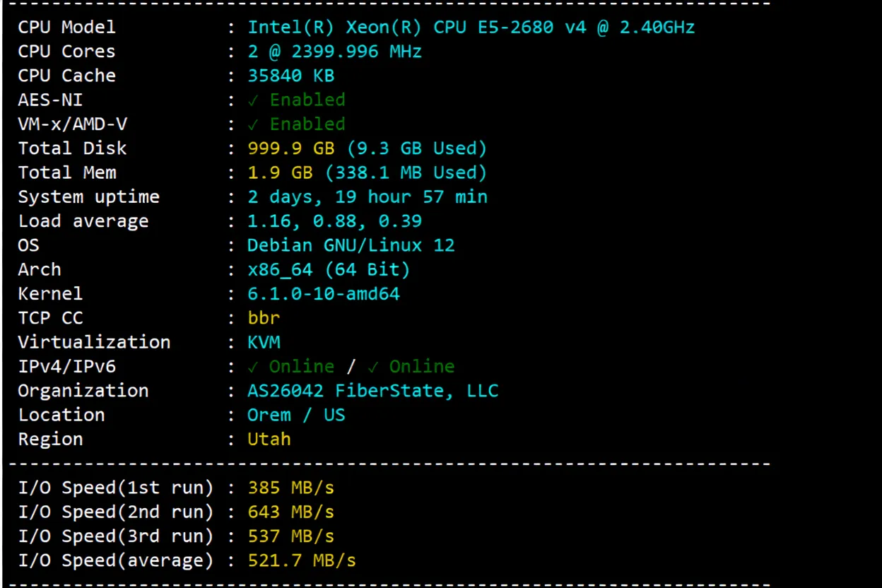
Task: Click the AES-NI Enabled status
Action: pyautogui.click(x=296, y=100)
